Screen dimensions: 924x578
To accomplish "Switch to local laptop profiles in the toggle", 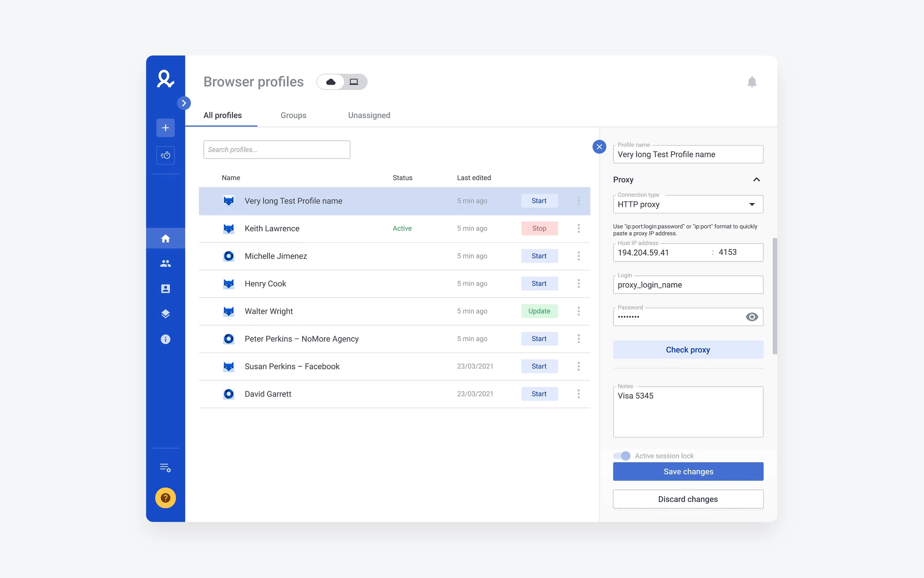I will click(354, 82).
